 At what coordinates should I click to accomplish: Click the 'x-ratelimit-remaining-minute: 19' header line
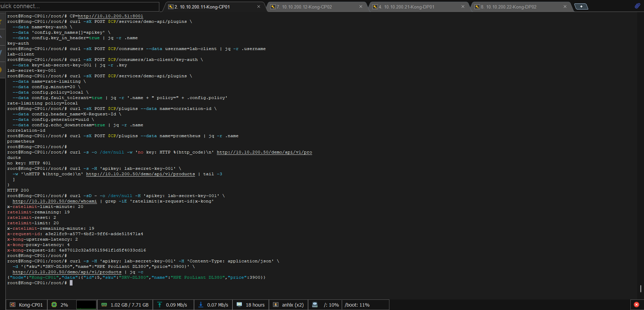tap(51, 228)
